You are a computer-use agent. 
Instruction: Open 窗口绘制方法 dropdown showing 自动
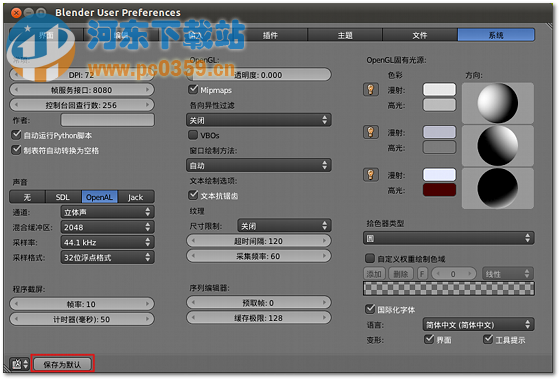[259, 165]
